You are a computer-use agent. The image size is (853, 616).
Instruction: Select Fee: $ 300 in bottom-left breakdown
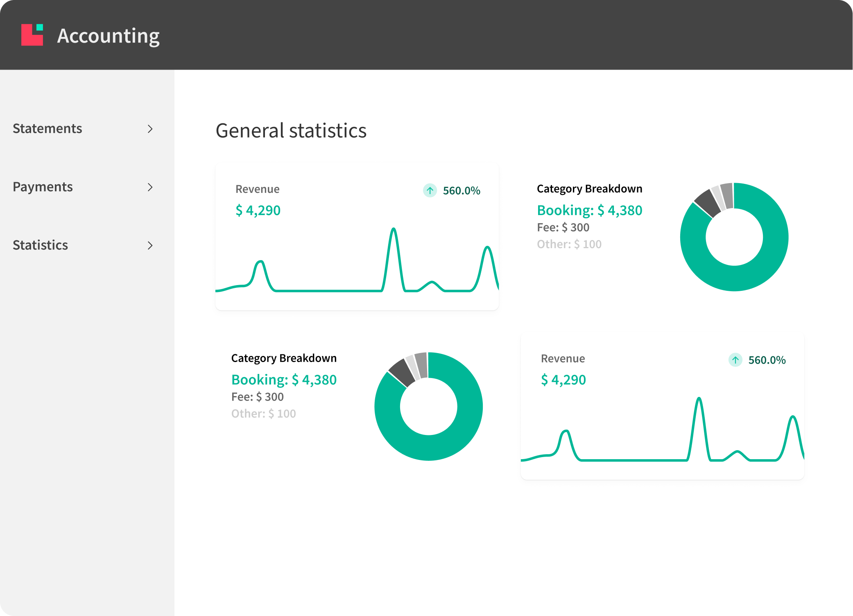258,397
